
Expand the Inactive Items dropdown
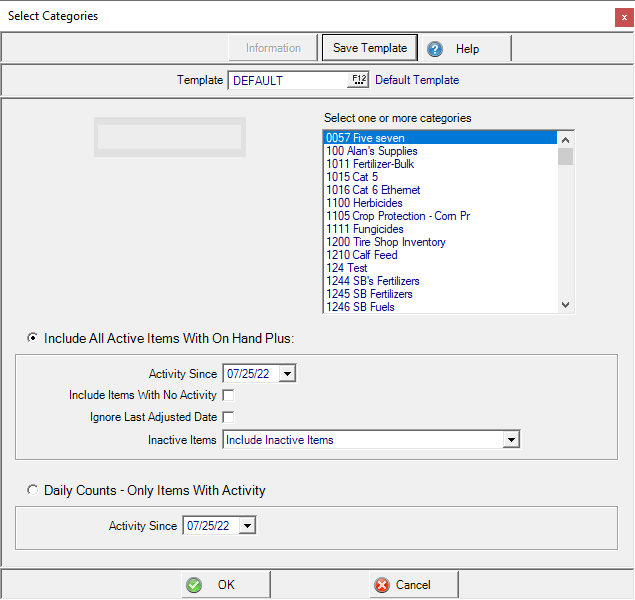coord(510,439)
